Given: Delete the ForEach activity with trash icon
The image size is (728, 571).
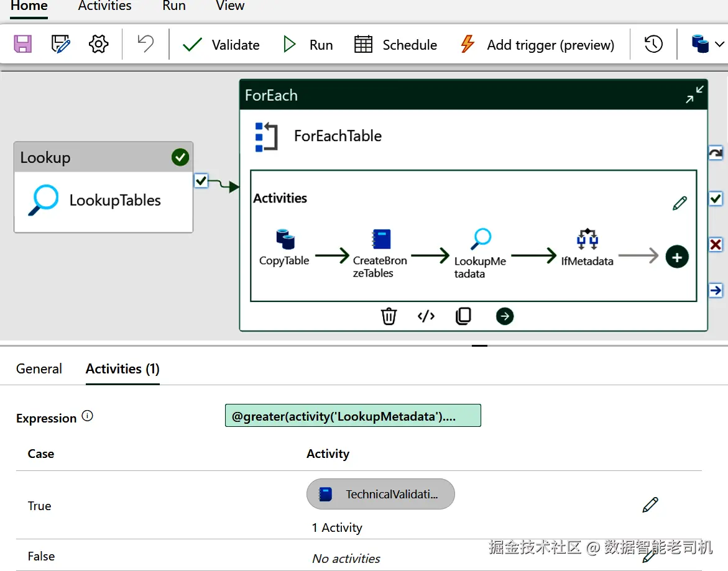Looking at the screenshot, I should pos(389,316).
